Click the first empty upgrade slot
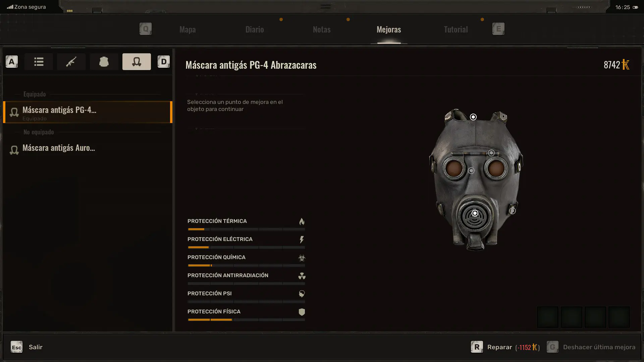The height and width of the screenshot is (362, 644). [548, 317]
